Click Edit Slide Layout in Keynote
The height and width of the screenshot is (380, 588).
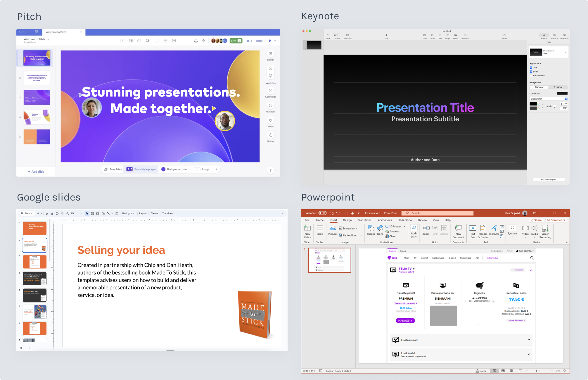click(548, 179)
